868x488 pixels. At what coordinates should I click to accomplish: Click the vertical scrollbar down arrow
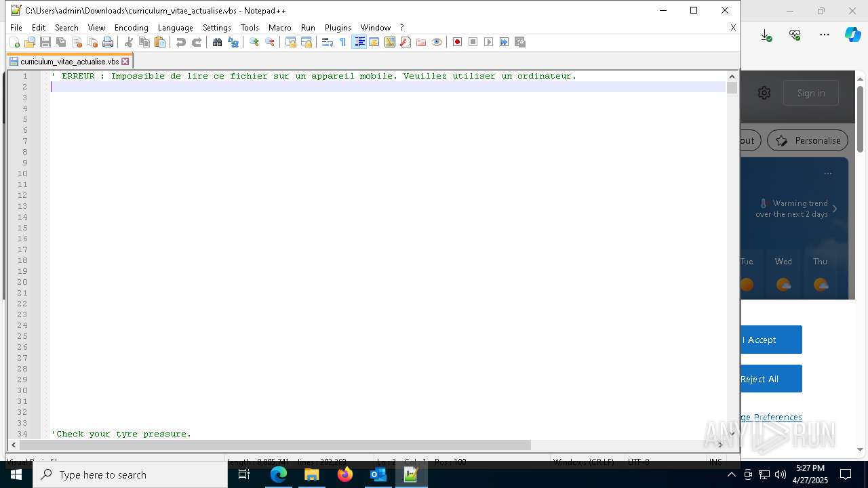pos(732,434)
